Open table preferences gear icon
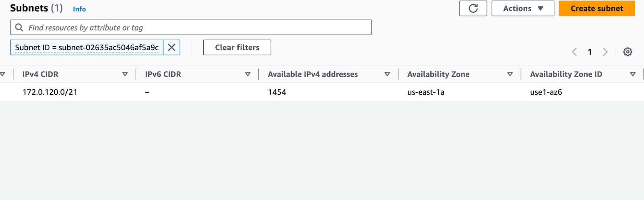The image size is (644, 200). tap(627, 52)
